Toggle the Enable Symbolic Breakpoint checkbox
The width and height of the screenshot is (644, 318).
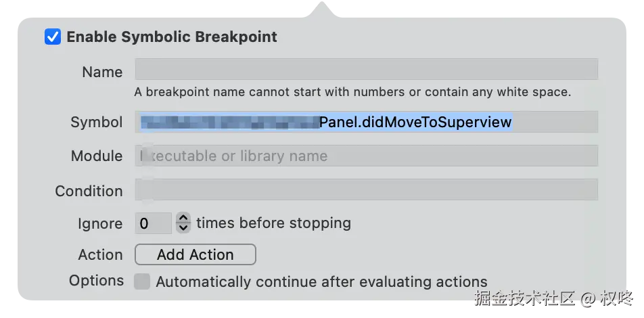(x=53, y=37)
